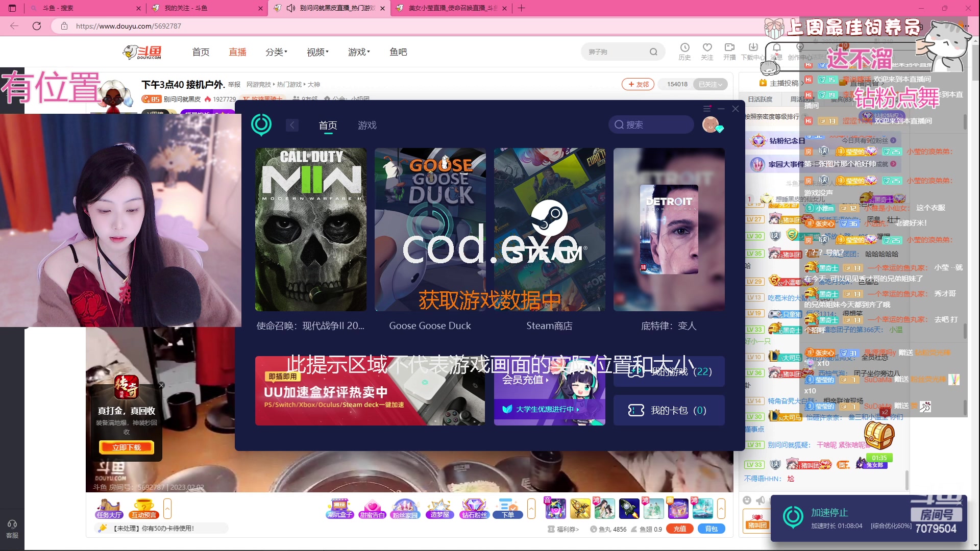
Task: Expand the arrow next to 下单
Action: (x=531, y=509)
